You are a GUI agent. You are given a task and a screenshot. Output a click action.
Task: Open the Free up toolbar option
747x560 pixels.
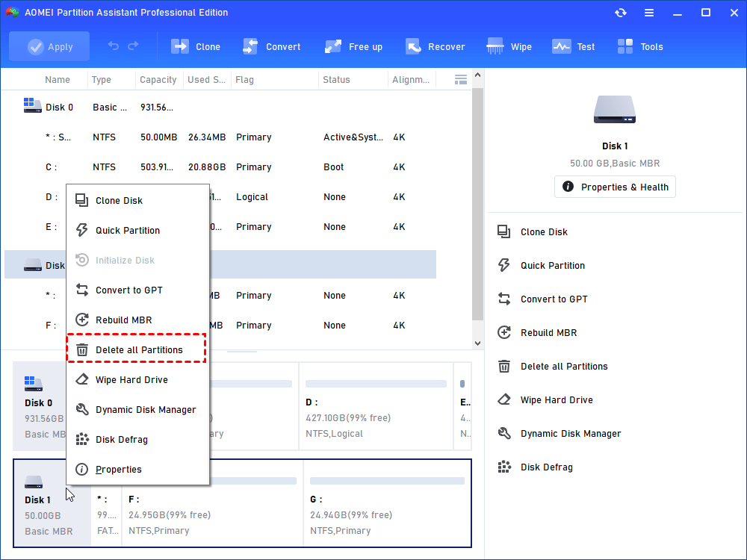[x=353, y=46]
